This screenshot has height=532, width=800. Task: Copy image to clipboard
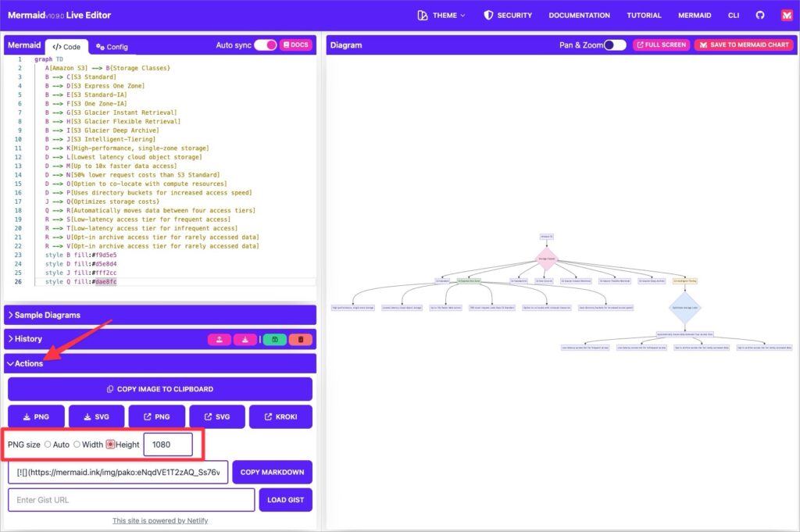[160, 389]
